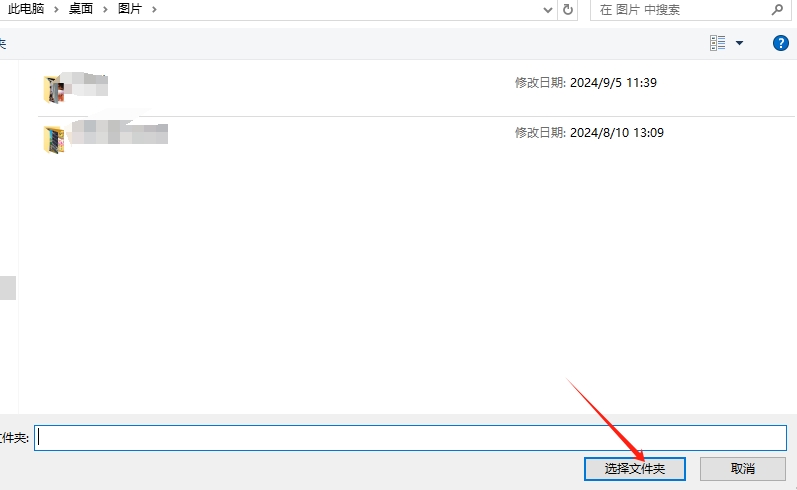The image size is (797, 490).
Task: Go to 桌面 in the breadcrumb path
Action: (81, 9)
